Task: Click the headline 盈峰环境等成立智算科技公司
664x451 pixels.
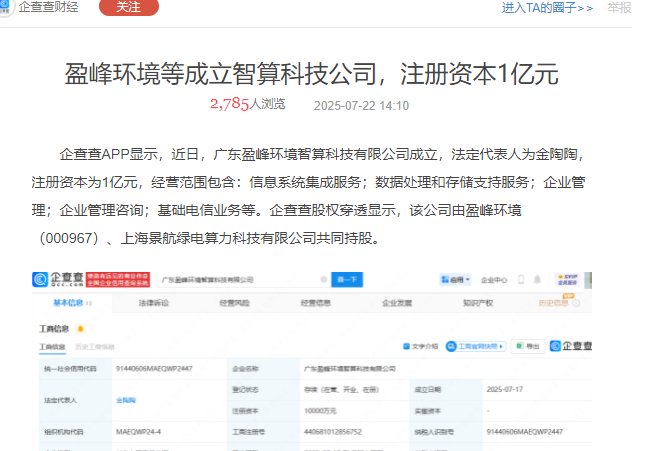Action: 311,74
